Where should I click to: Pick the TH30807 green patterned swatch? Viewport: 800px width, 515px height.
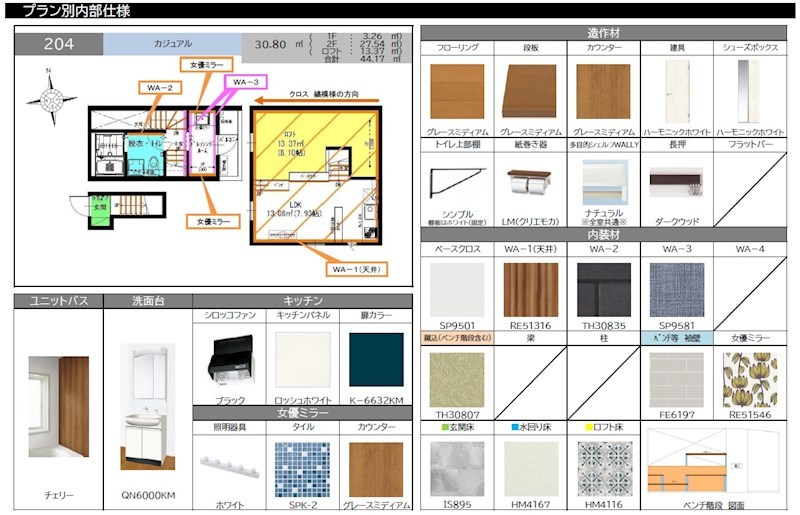pyautogui.click(x=456, y=380)
